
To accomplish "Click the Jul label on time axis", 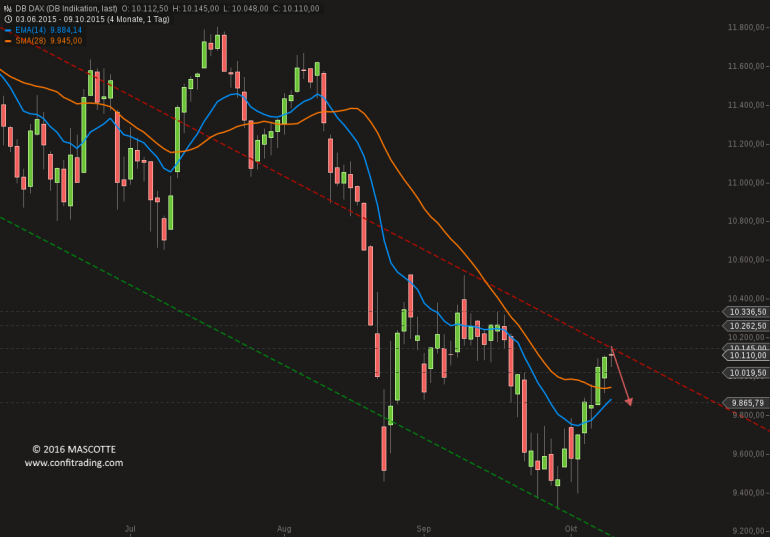I will [130, 529].
